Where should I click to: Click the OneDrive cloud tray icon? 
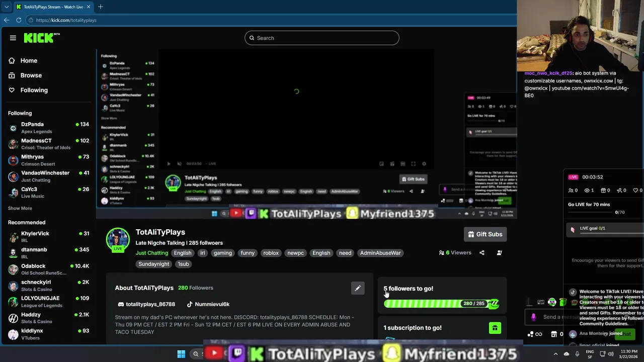click(567, 354)
